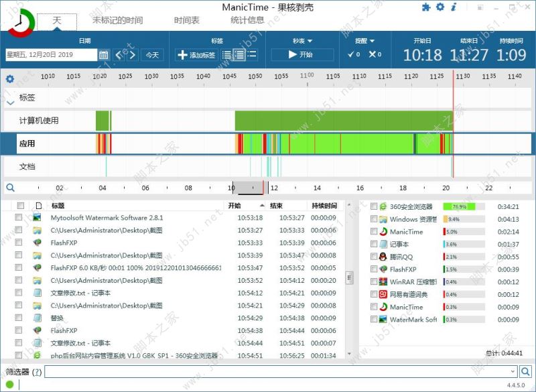Go to the next day arrow
The image size is (536, 392).
133,55
